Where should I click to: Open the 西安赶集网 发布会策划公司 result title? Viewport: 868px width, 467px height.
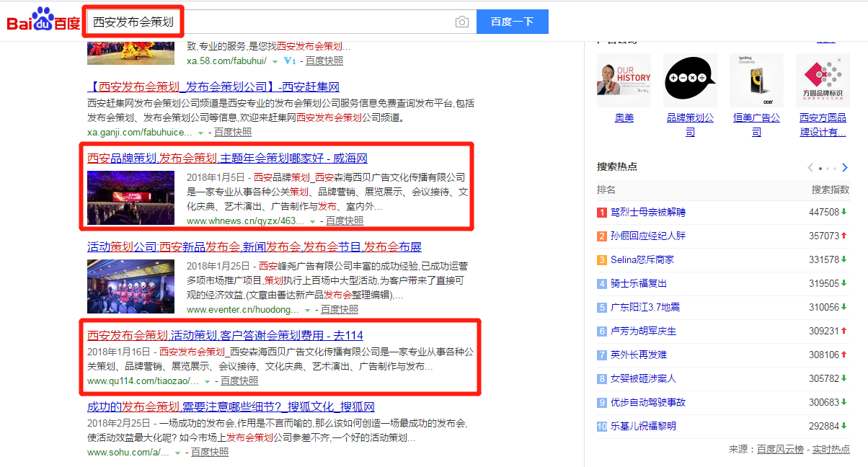pyautogui.click(x=213, y=87)
